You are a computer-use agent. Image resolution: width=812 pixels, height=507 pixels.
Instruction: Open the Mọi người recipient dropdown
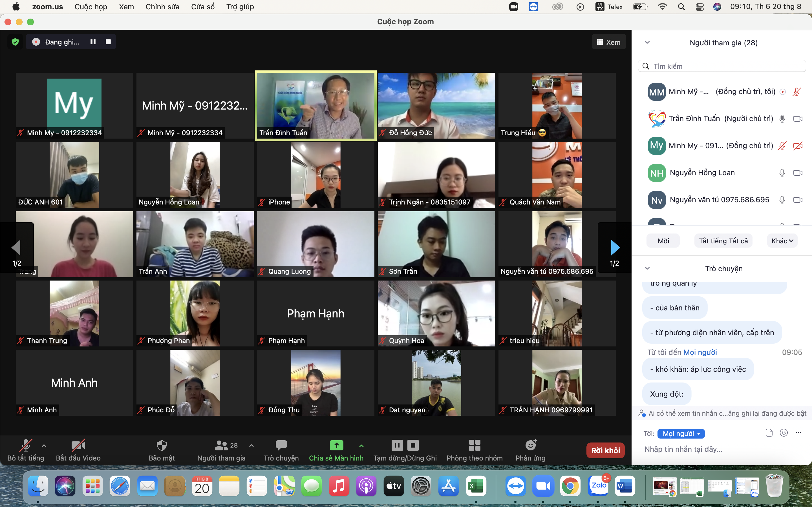[x=681, y=433]
